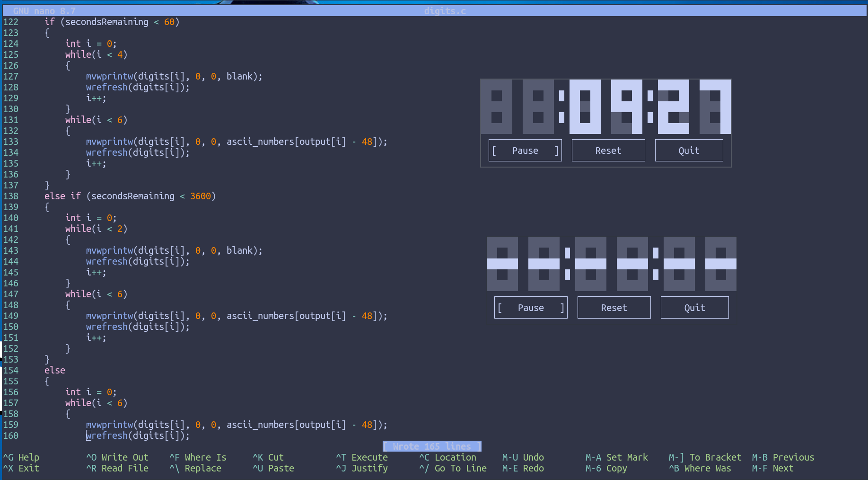The height and width of the screenshot is (480, 868).
Task: Select ^J Justify in the shortcut bar
Action: pos(362,468)
